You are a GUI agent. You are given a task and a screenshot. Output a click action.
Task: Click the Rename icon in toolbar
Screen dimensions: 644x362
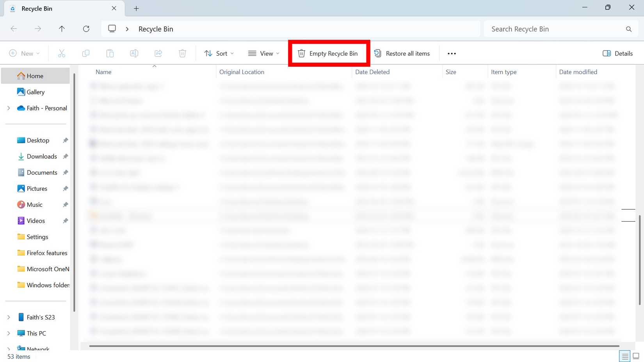coord(134,53)
